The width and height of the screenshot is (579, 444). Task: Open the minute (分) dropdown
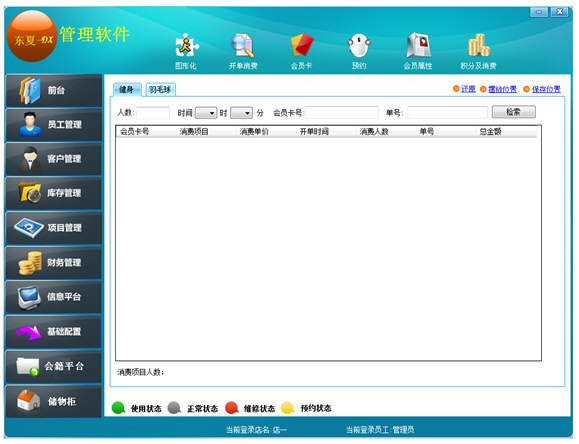[241, 113]
